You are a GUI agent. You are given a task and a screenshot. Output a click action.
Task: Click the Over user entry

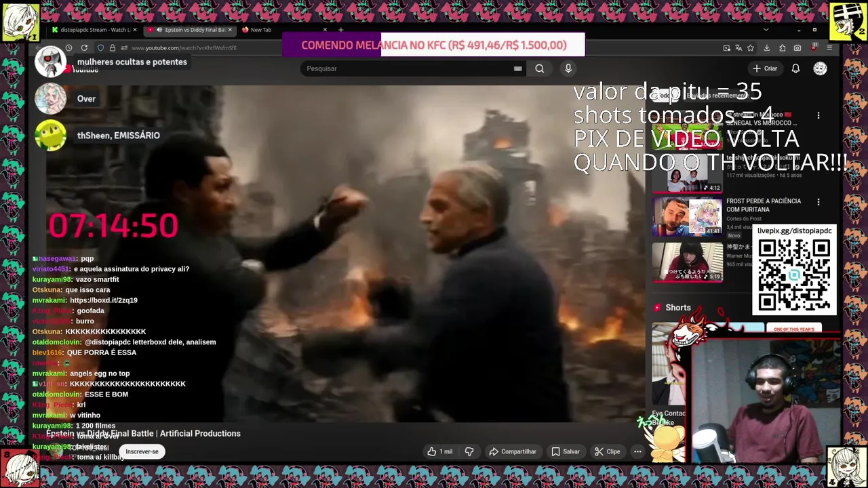pyautogui.click(x=86, y=99)
